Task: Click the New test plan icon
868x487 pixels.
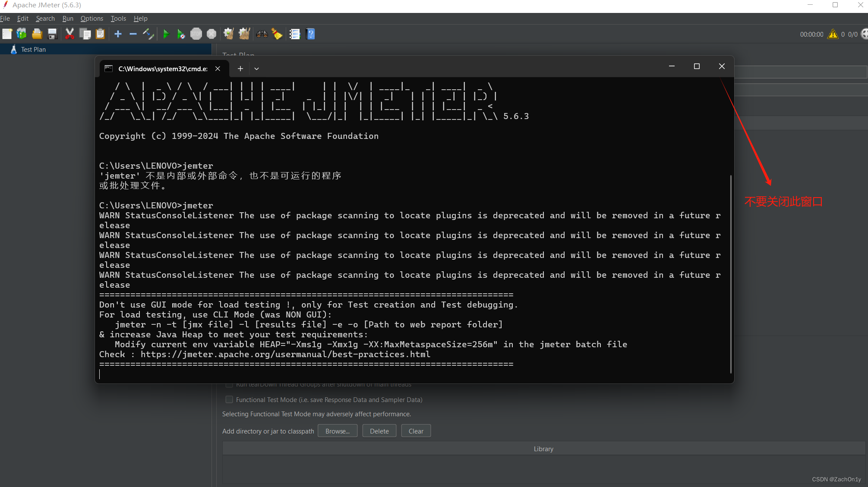Action: tap(7, 34)
